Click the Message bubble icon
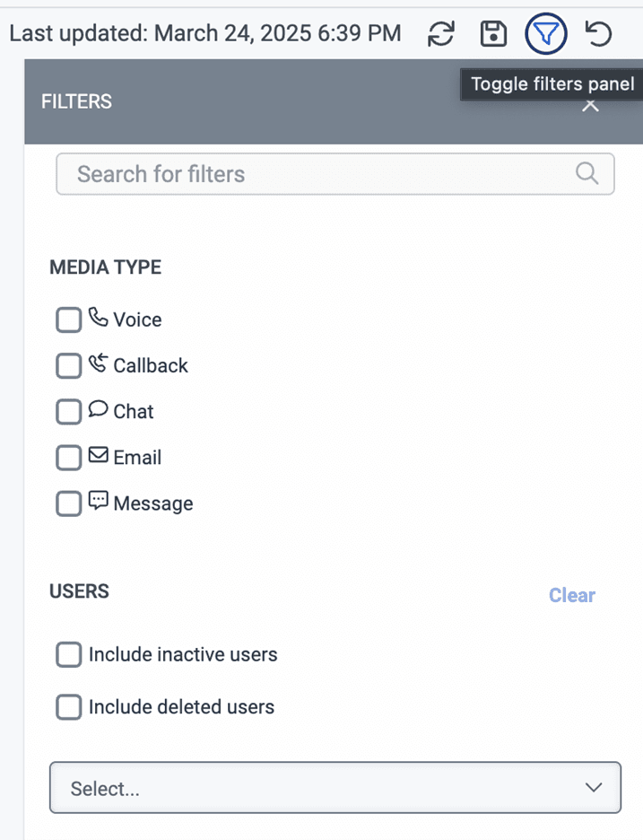Viewport: 643px width, 840px height. [x=99, y=502]
